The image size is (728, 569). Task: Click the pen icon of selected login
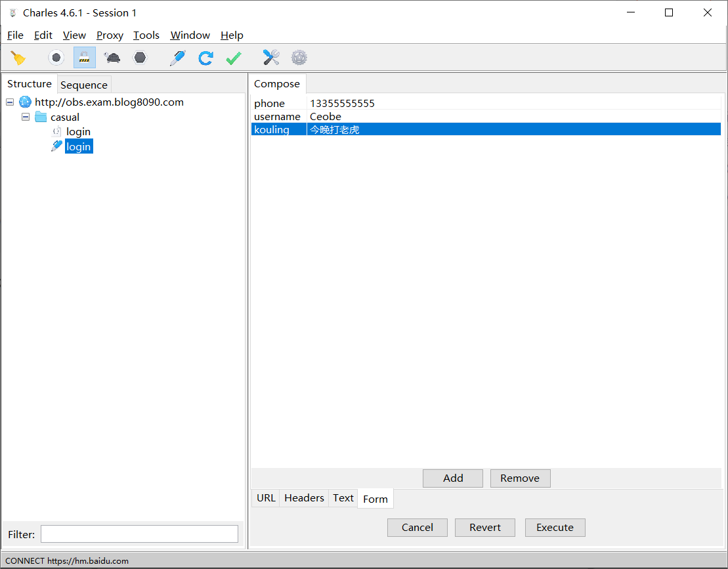click(x=56, y=146)
